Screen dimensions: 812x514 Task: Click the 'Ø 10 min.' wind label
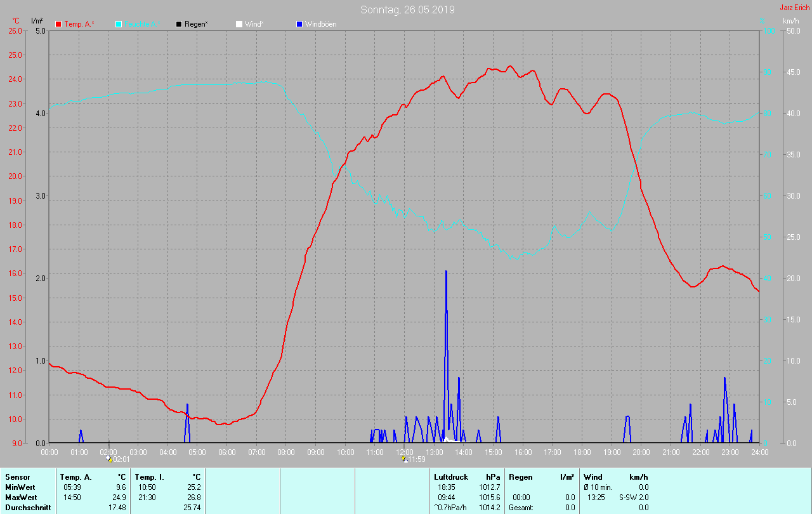pyautogui.click(x=598, y=487)
